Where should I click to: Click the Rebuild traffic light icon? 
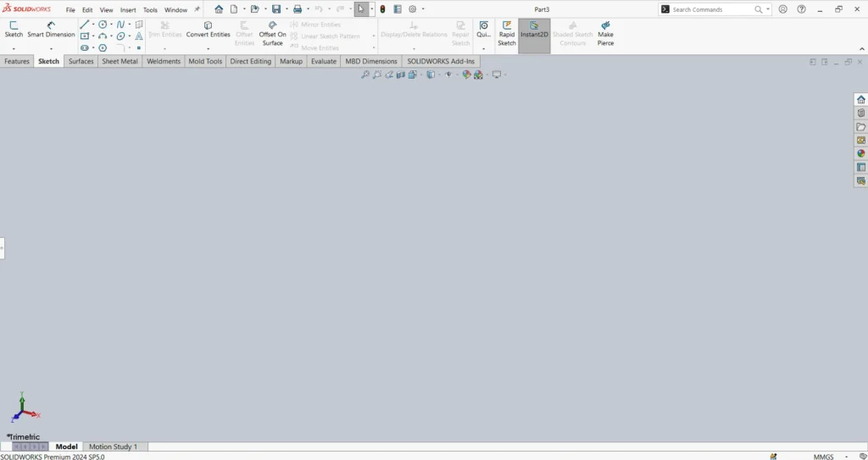point(382,9)
